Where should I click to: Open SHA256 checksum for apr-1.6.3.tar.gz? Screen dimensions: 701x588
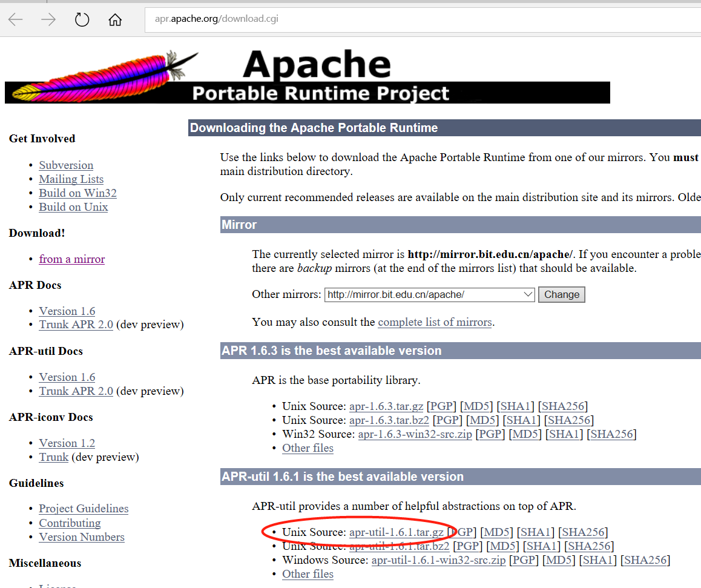click(x=563, y=406)
